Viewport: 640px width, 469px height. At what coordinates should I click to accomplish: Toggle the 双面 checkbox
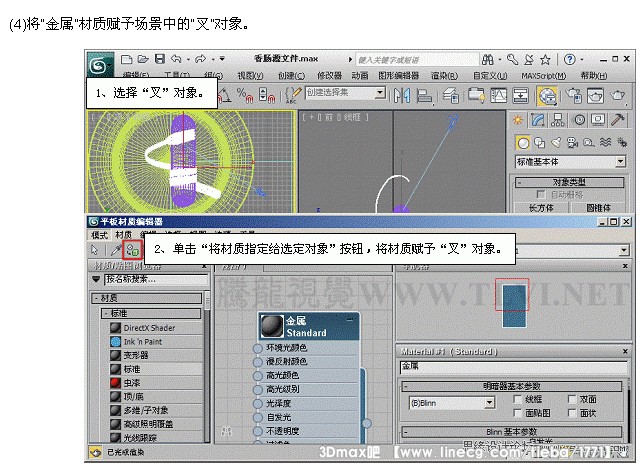click(572, 399)
